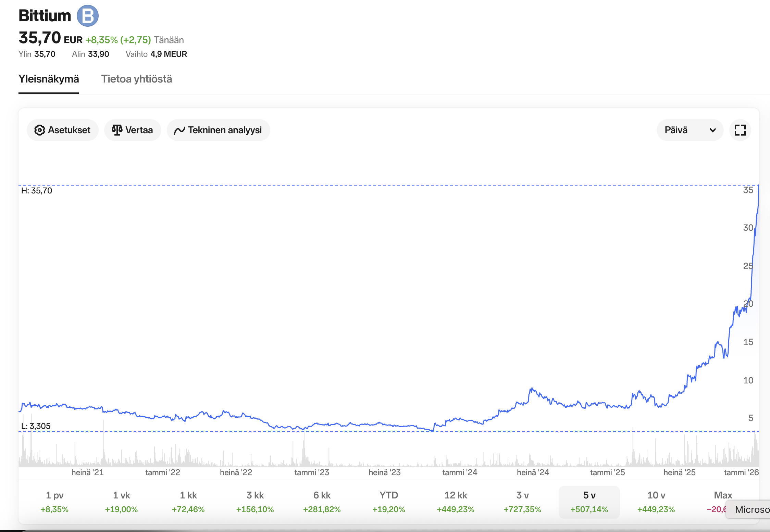Select the 1 vk time range

(x=121, y=502)
